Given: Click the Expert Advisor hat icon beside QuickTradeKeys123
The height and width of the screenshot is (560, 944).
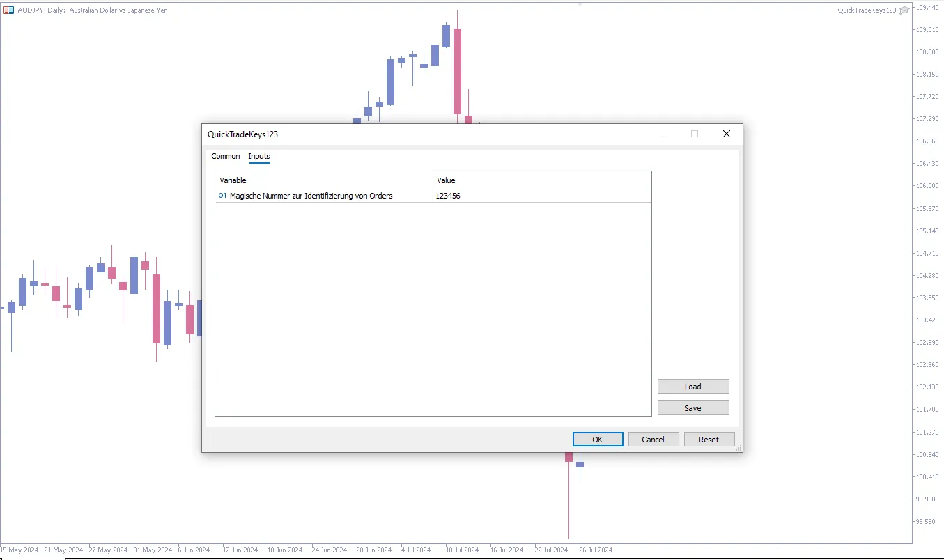Looking at the screenshot, I should pos(904,10).
